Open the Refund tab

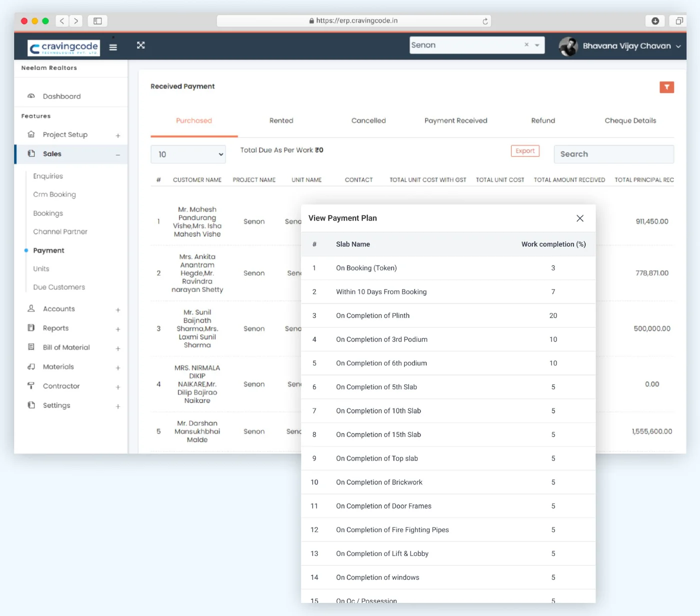point(543,120)
